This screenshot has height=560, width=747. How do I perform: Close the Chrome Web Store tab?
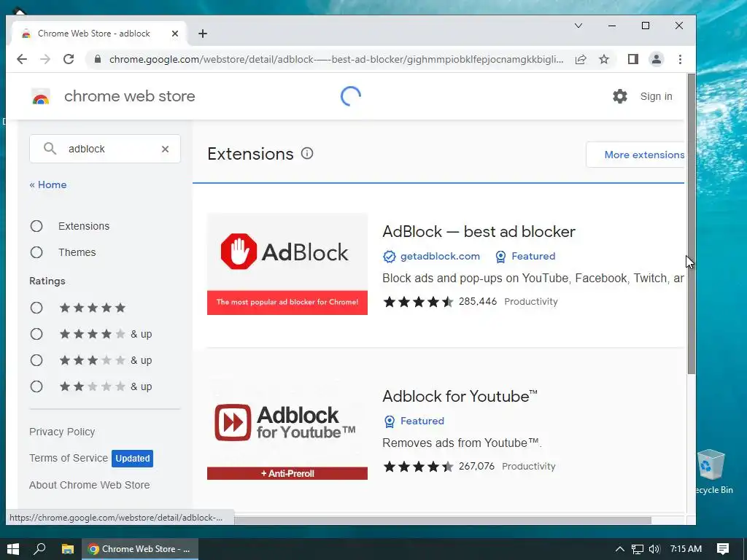click(x=175, y=34)
